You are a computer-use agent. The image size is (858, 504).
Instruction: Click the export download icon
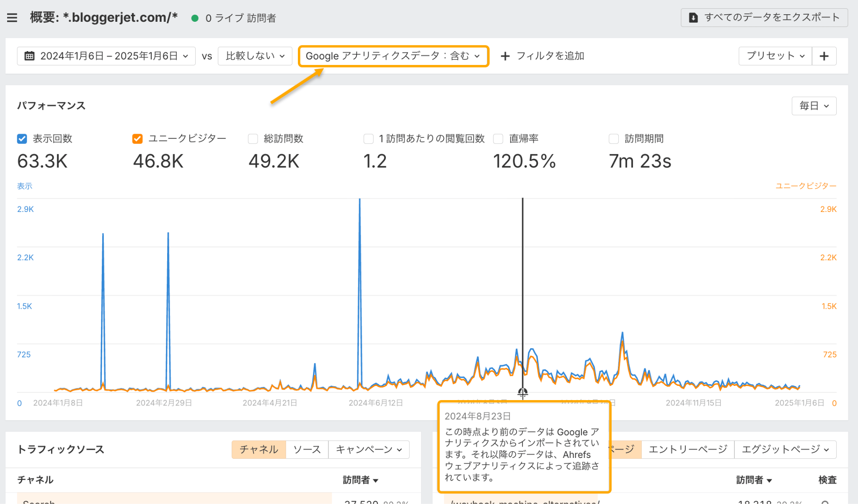(x=693, y=18)
